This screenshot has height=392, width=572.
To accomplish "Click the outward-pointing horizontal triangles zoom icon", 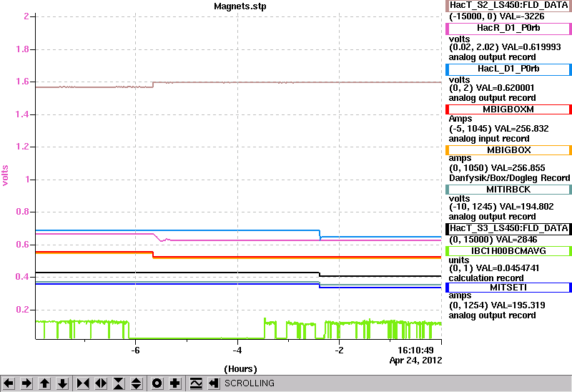I will tap(101, 383).
